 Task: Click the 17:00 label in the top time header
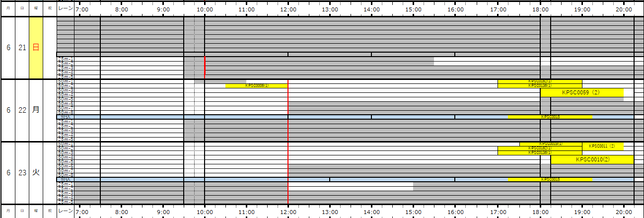(x=498, y=9)
